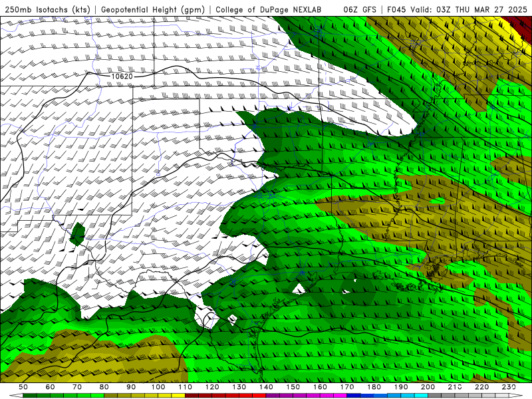This screenshot has height=399, width=532.
Task: Click the 'Geopotential Height (gpm)' title text
Action: point(153,9)
